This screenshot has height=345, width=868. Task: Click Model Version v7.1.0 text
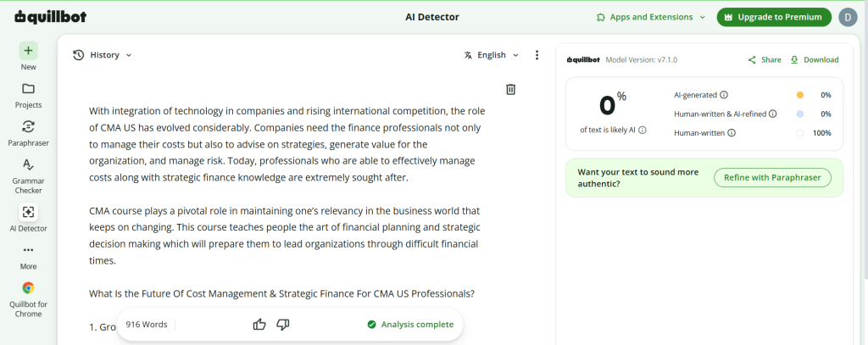coord(641,60)
